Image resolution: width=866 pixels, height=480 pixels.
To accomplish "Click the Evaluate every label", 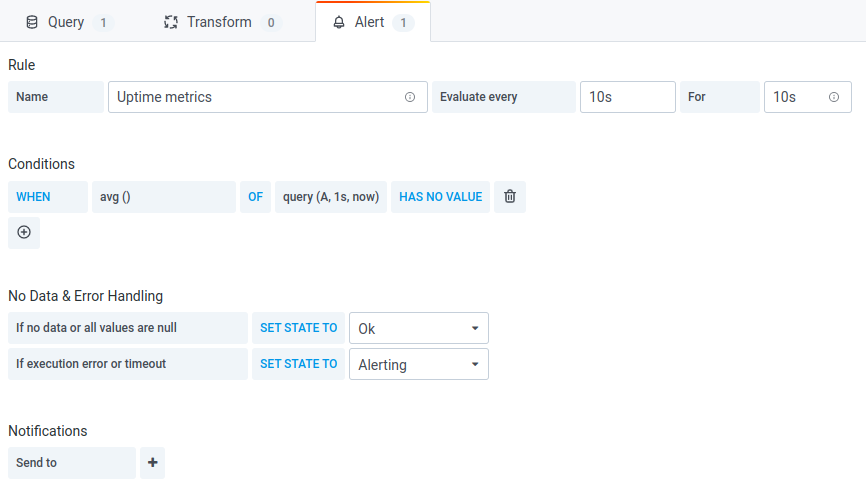I will [504, 97].
